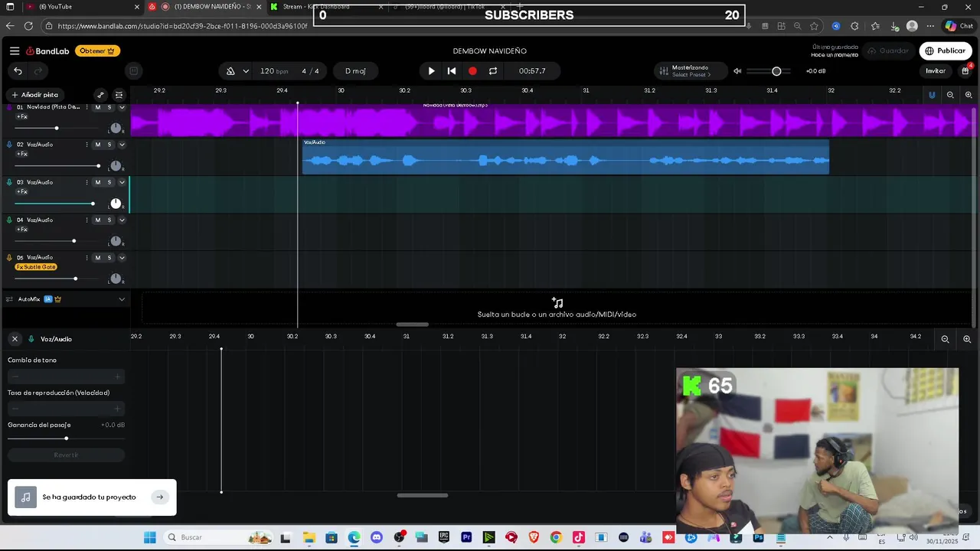The width and height of the screenshot is (980, 551).
Task: Open the gift notifications icon
Action: click(x=965, y=70)
